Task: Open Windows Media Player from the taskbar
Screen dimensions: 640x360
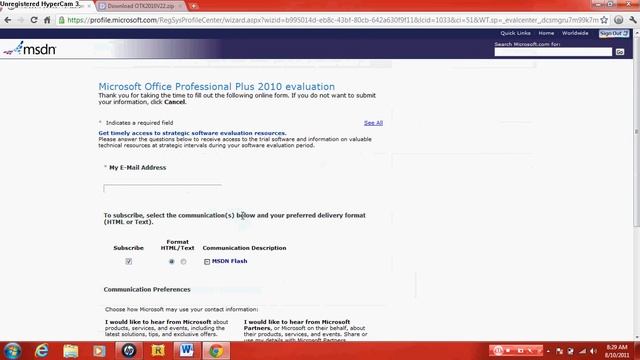Action: pyautogui.click(x=99, y=351)
